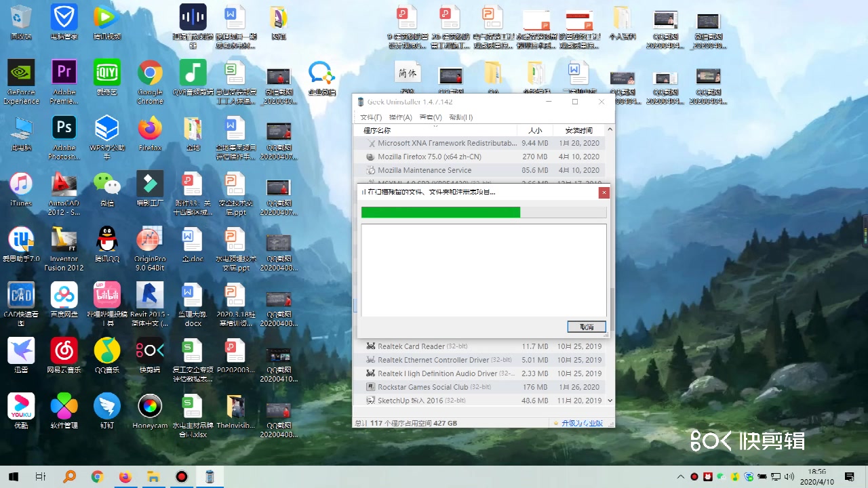Open Task View on the taskbar
This screenshot has width=868, height=488.
(41, 476)
